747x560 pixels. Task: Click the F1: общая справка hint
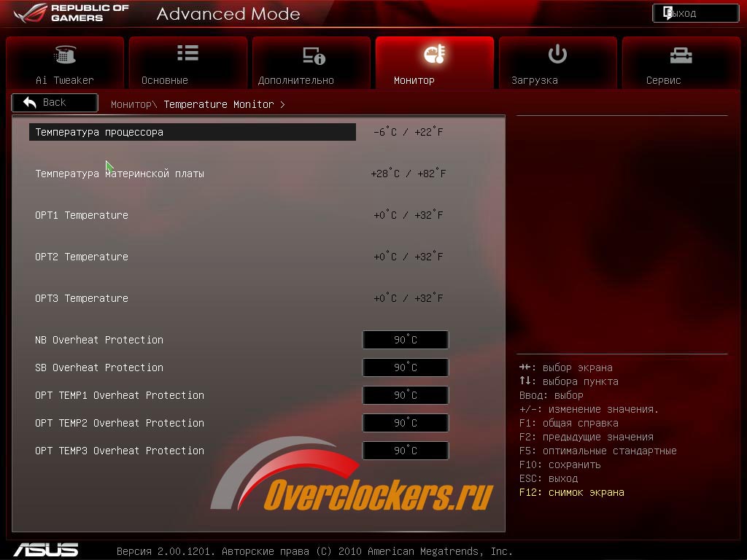569,423
